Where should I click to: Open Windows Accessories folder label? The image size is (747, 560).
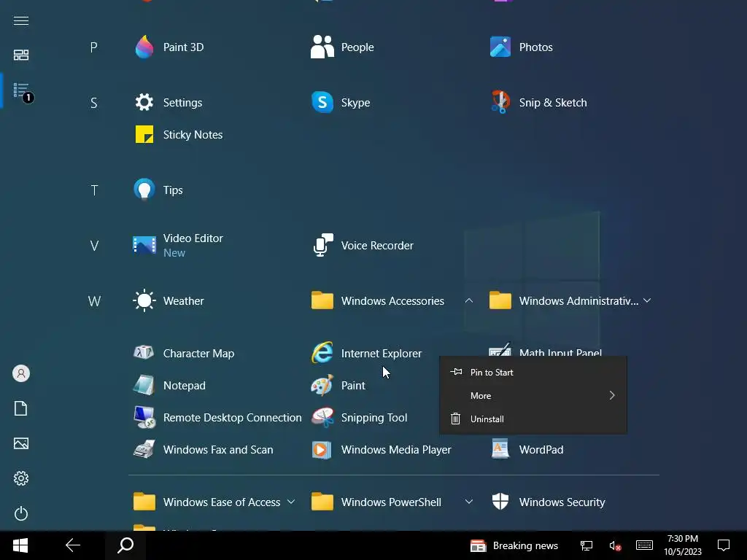[392, 301]
